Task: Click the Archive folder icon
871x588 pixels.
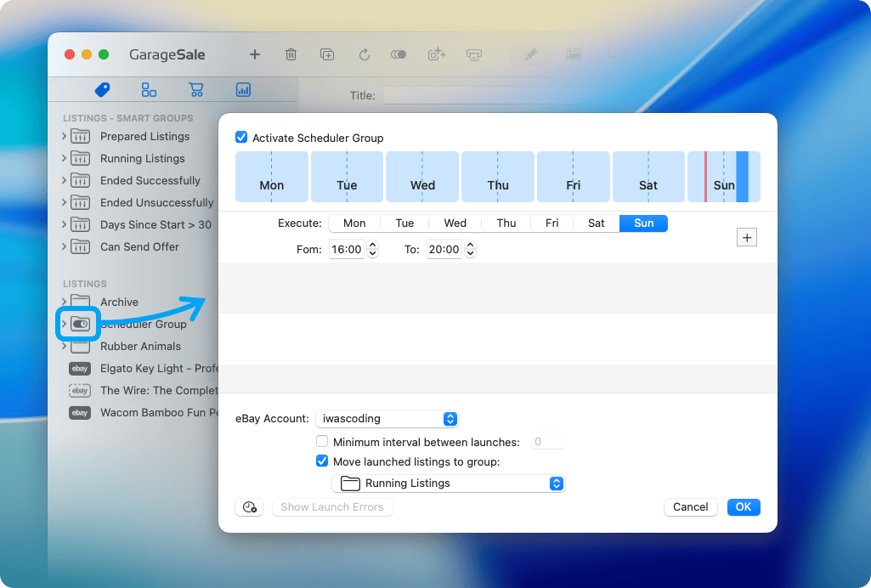Action: pos(81,301)
